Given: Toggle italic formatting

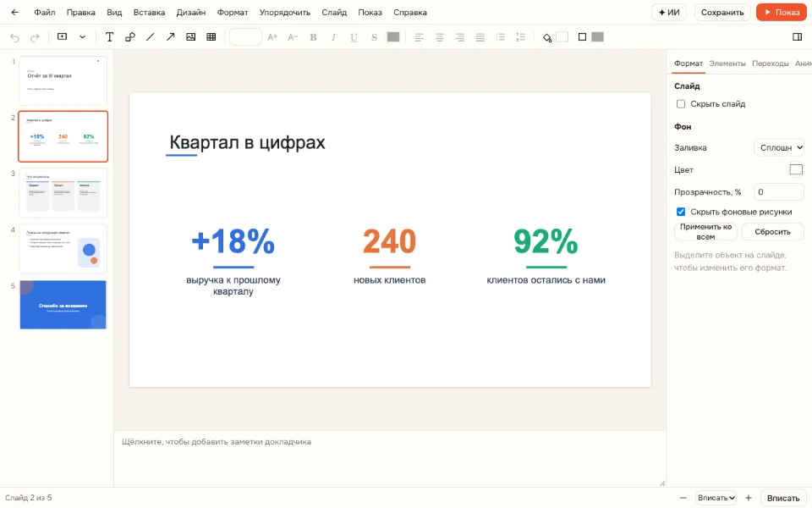Looking at the screenshot, I should click(333, 36).
